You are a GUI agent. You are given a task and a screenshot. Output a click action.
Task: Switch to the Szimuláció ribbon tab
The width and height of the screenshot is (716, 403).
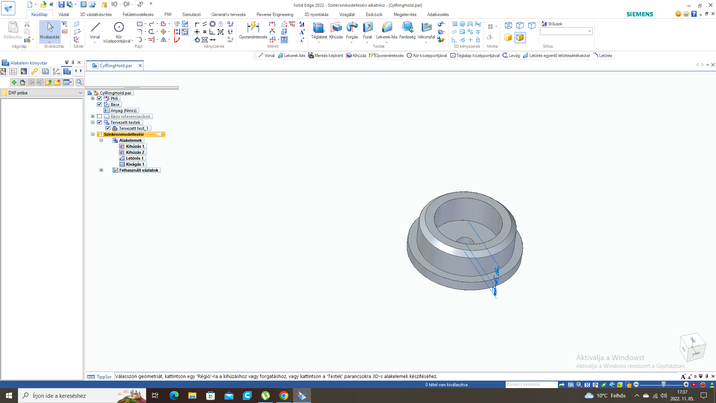point(191,15)
